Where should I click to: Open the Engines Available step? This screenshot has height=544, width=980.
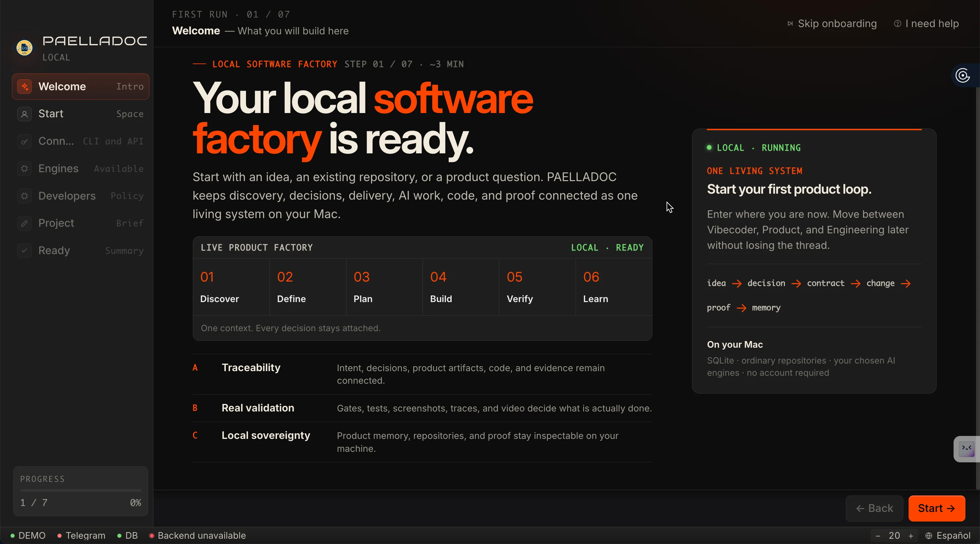pyautogui.click(x=81, y=169)
